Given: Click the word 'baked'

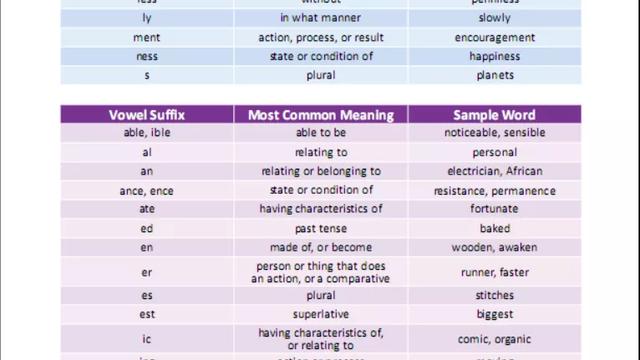Looking at the screenshot, I should (x=494, y=228).
